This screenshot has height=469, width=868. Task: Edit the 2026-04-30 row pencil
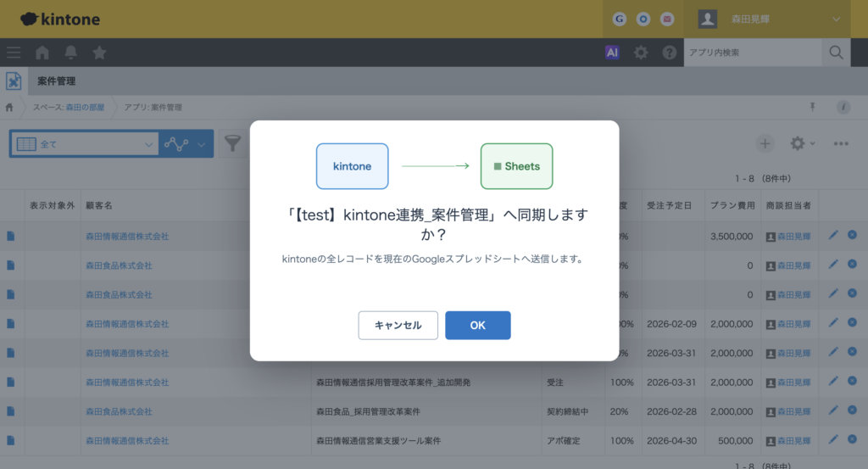click(833, 439)
